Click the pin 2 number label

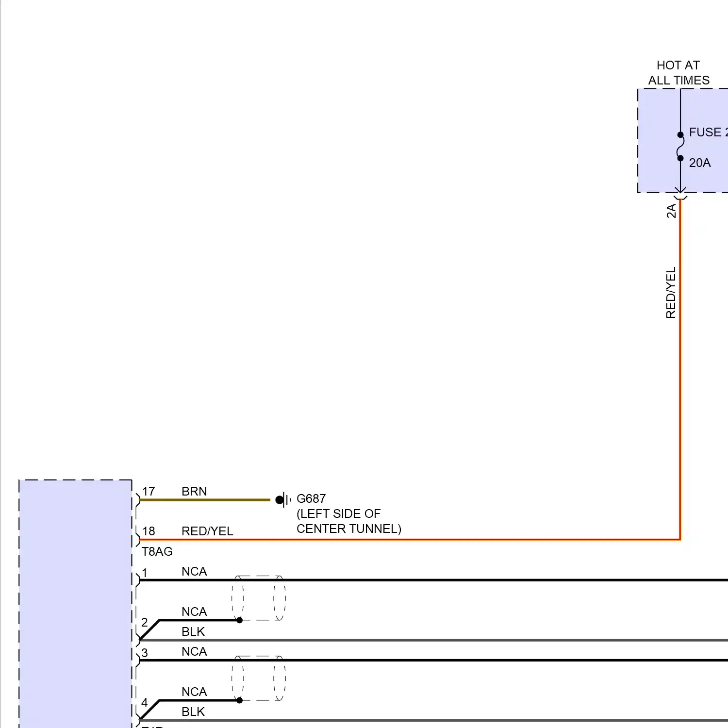click(145, 622)
